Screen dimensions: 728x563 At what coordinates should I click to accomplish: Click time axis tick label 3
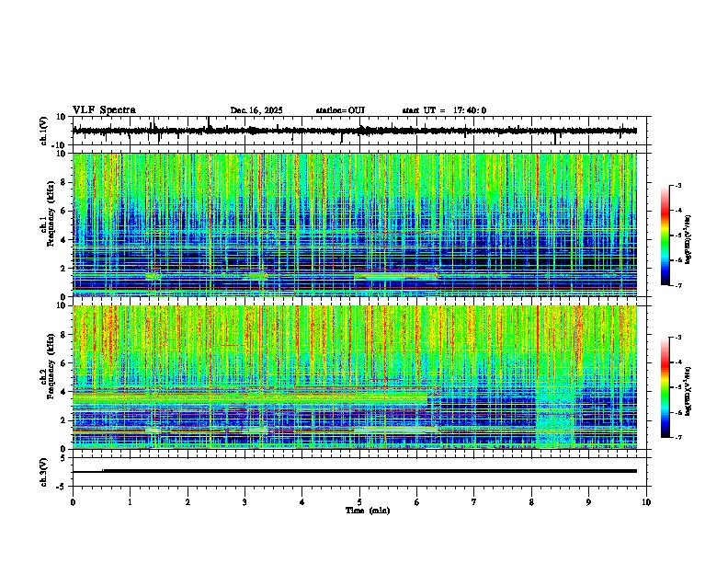pyautogui.click(x=245, y=502)
